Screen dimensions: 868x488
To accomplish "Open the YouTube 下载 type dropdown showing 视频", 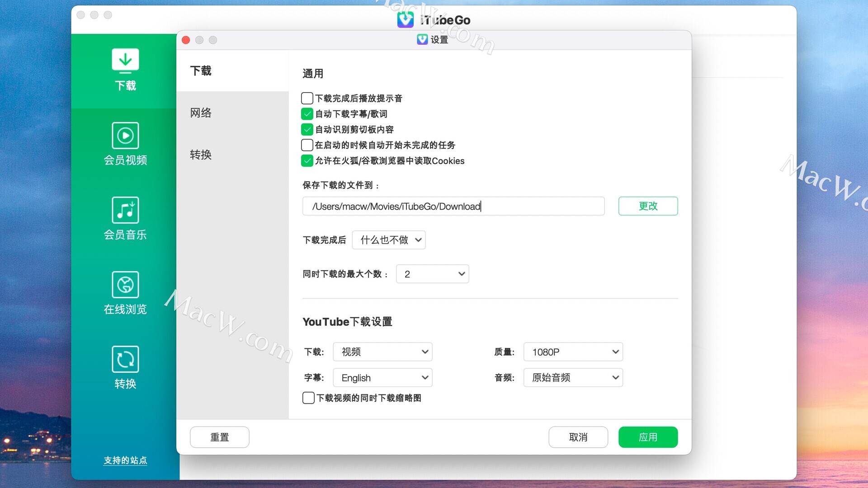I will tap(382, 352).
